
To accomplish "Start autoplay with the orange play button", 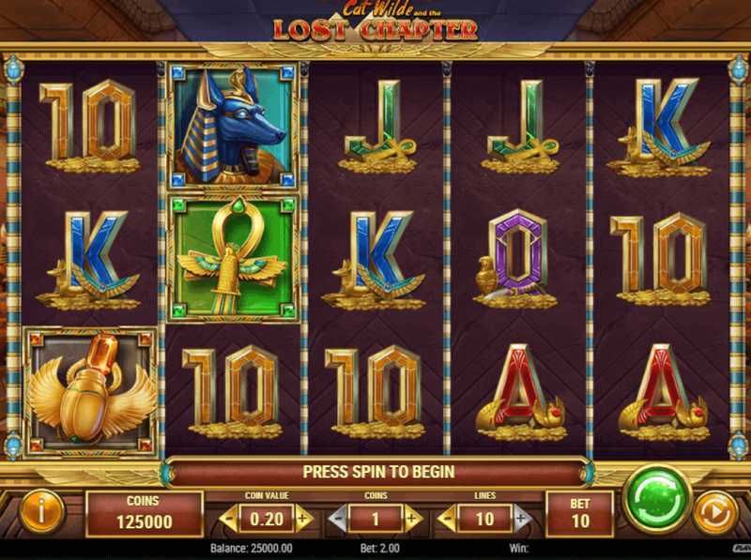I will pos(716,514).
